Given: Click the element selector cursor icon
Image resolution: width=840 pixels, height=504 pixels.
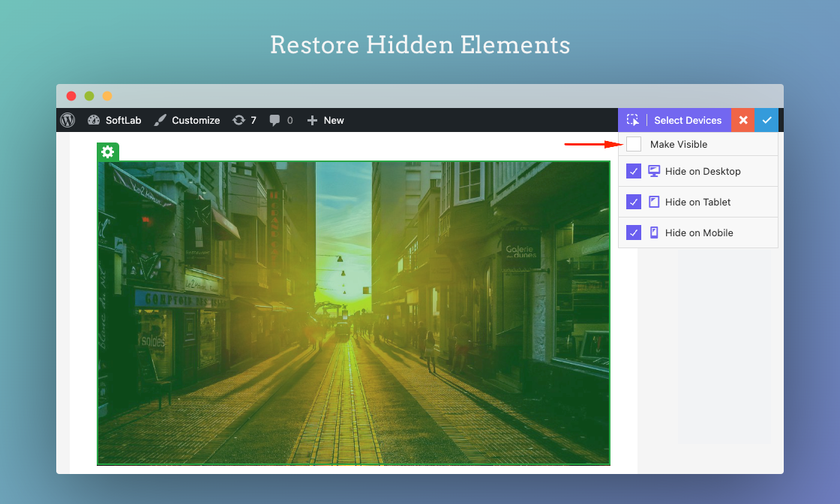Looking at the screenshot, I should point(633,120).
